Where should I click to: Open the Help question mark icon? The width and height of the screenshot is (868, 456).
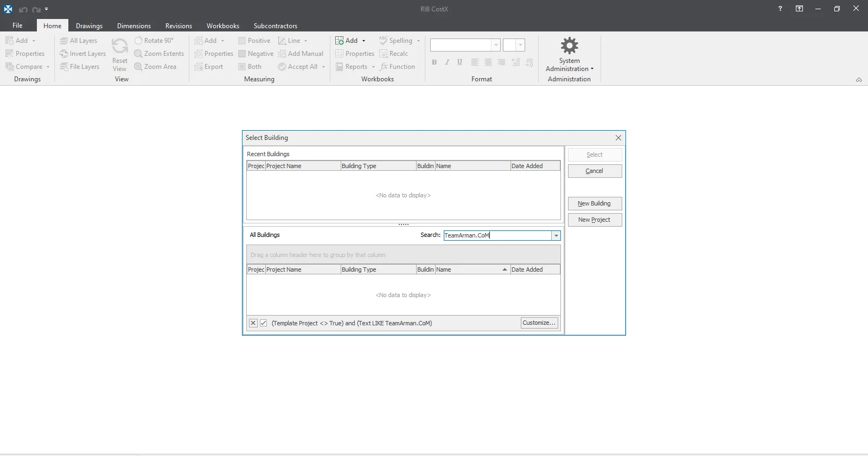click(780, 9)
